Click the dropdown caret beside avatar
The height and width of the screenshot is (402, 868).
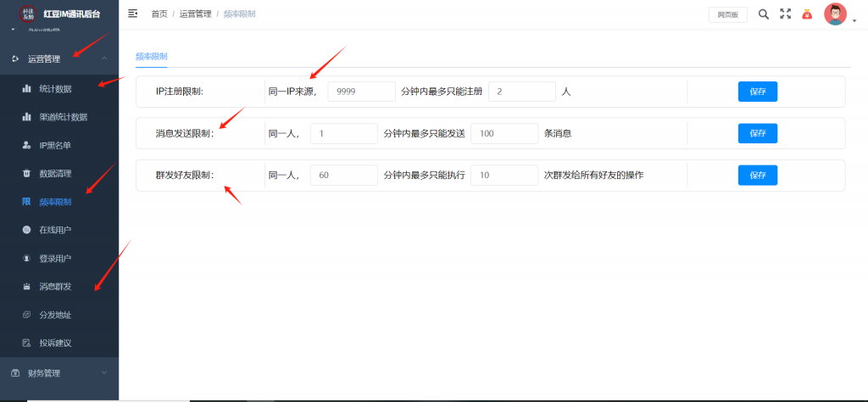[854, 21]
